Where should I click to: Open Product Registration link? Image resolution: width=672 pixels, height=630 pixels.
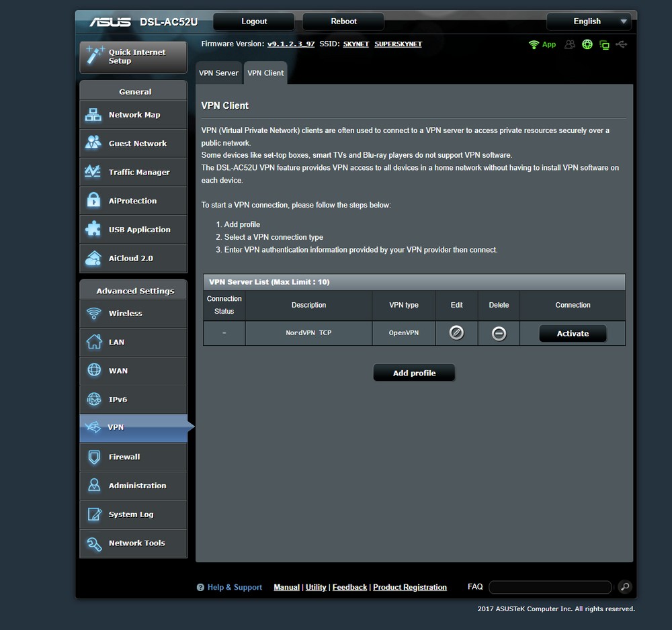(x=410, y=587)
